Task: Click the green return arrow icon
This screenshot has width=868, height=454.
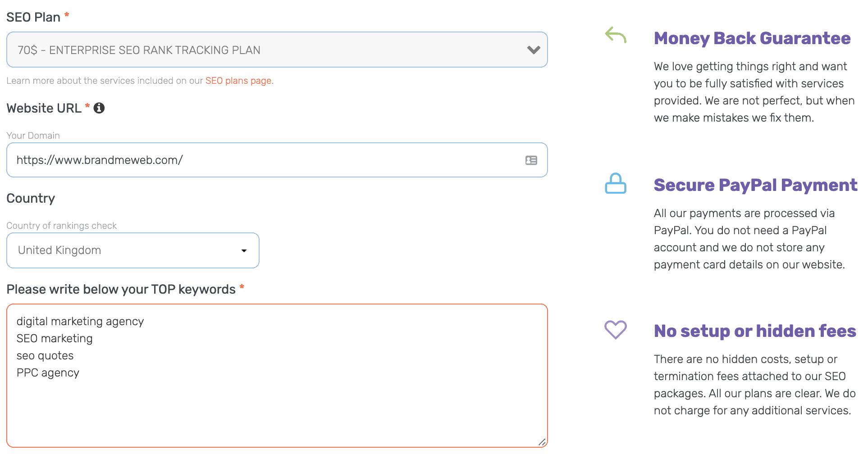Action: point(616,35)
